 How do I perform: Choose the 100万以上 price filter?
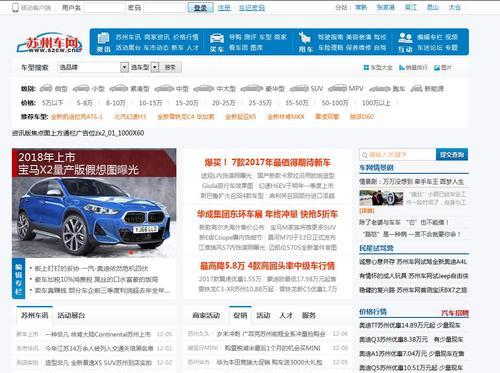click(x=376, y=103)
